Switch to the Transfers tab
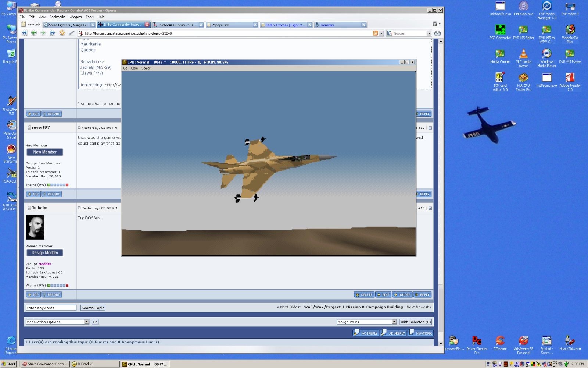This screenshot has height=368, width=588. 340,25
